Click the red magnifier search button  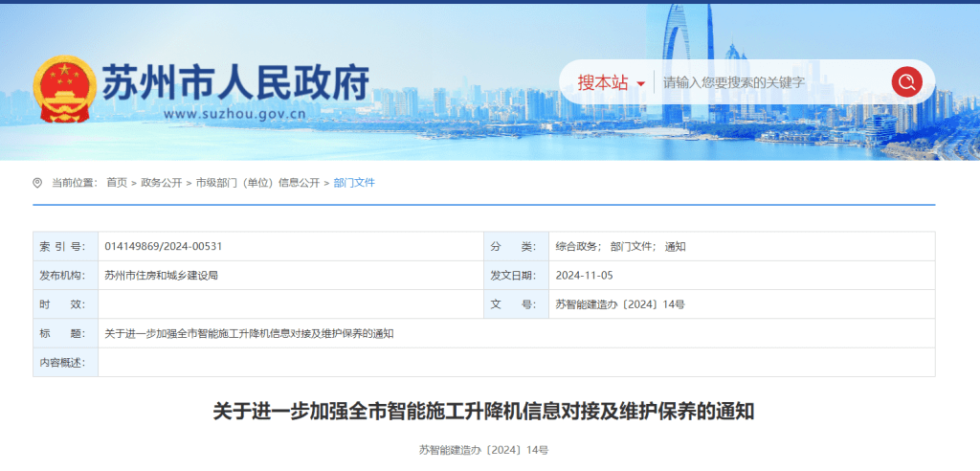(905, 82)
